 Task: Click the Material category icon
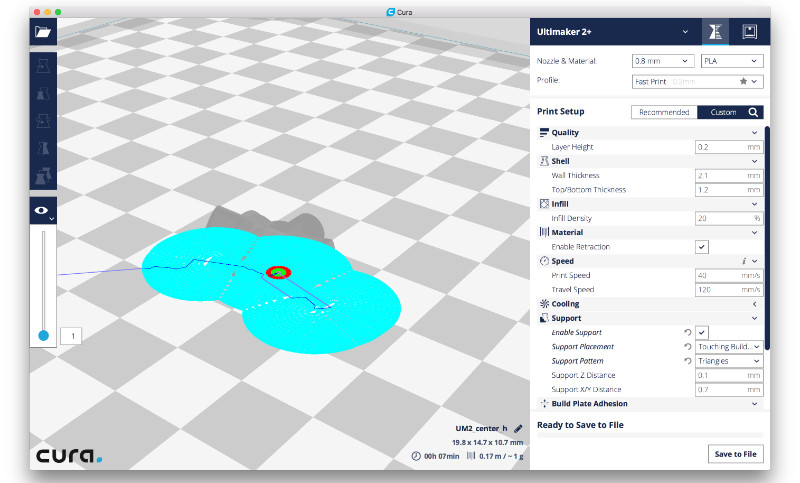[544, 232]
